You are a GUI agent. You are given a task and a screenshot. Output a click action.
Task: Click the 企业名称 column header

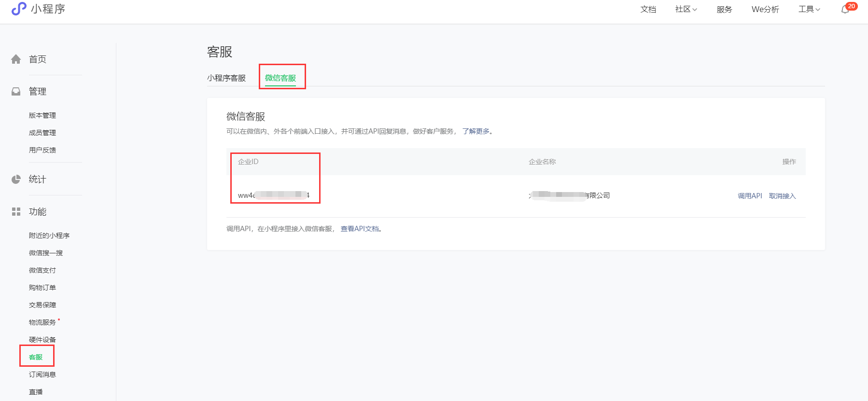(x=542, y=162)
